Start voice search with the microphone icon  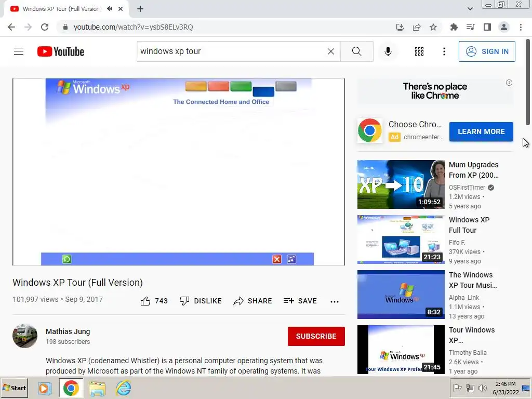(x=388, y=51)
